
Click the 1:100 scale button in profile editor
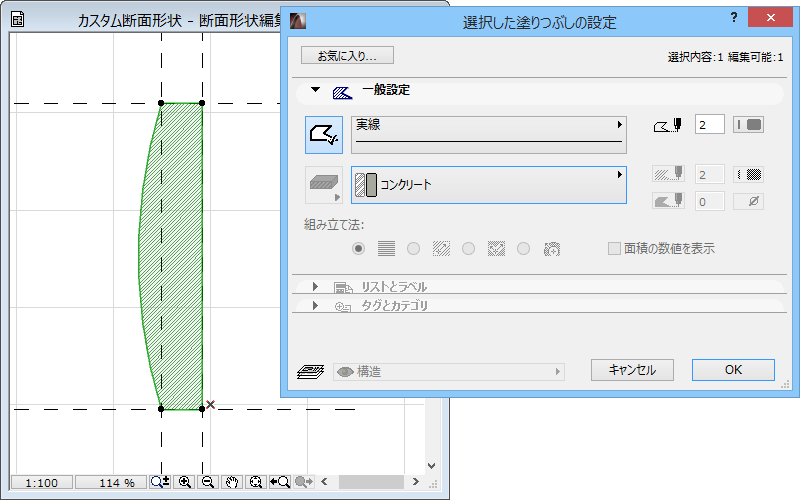[42, 483]
